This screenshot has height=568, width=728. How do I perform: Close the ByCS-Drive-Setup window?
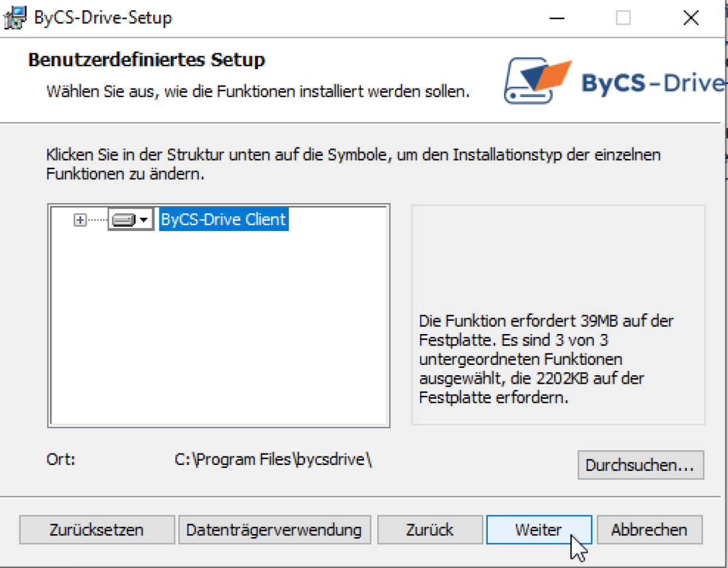(690, 18)
